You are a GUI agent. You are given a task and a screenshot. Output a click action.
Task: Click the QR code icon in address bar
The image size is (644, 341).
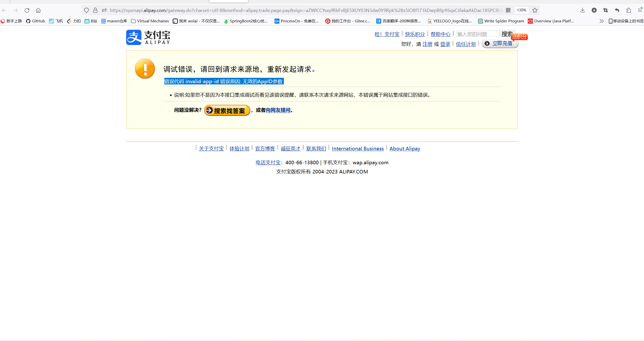coord(508,10)
